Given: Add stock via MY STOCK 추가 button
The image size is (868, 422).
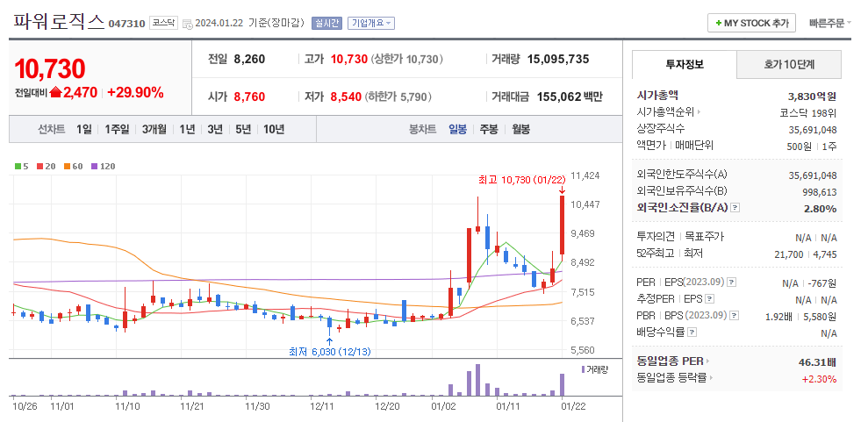Looking at the screenshot, I should pyautogui.click(x=751, y=23).
